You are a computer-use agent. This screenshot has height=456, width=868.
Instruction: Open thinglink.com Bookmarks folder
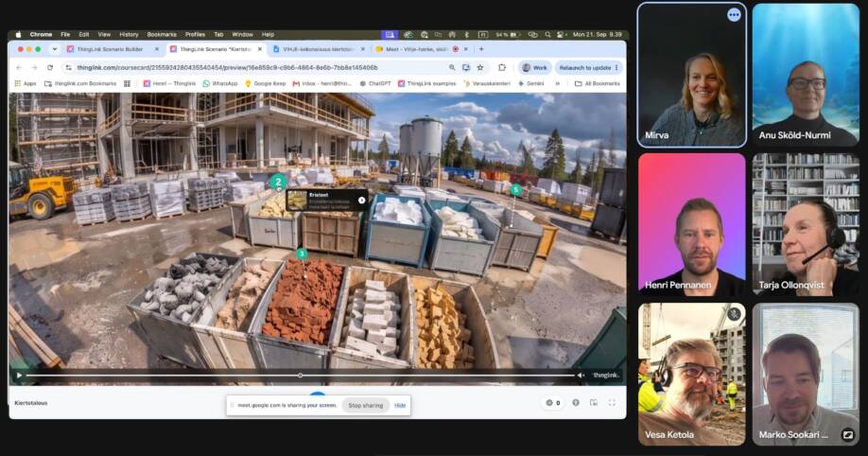pyautogui.click(x=80, y=83)
